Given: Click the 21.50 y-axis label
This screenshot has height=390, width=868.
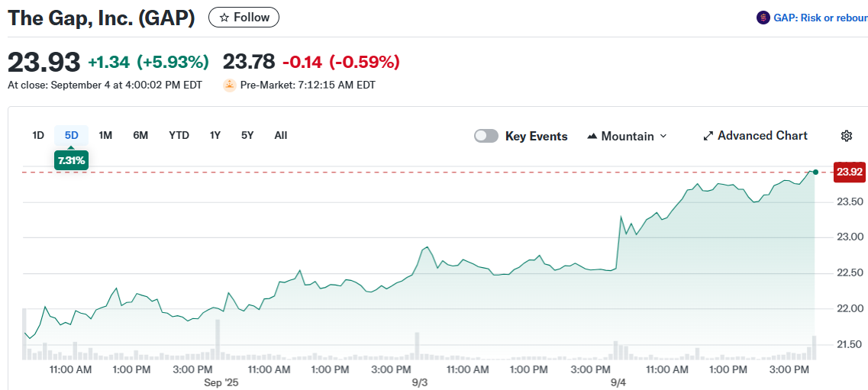Looking at the screenshot, I should click(848, 345).
